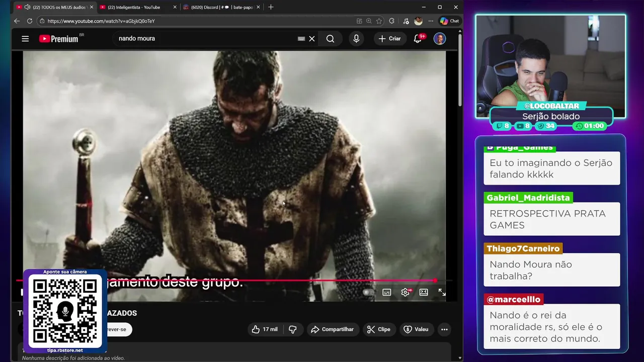Enter full screen video mode
Screen dimensions: 644x362
[442, 292]
